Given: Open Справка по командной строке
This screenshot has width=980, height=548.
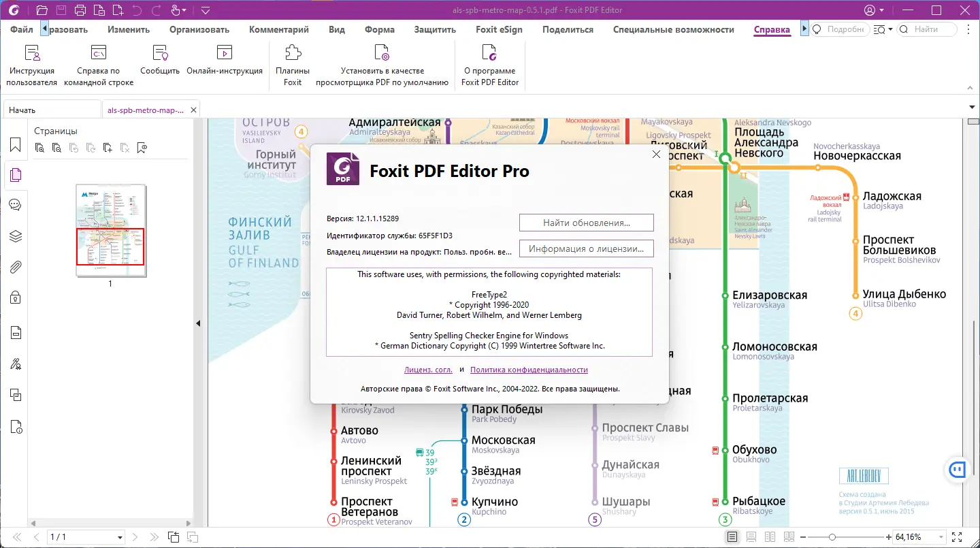Looking at the screenshot, I should coord(99,65).
